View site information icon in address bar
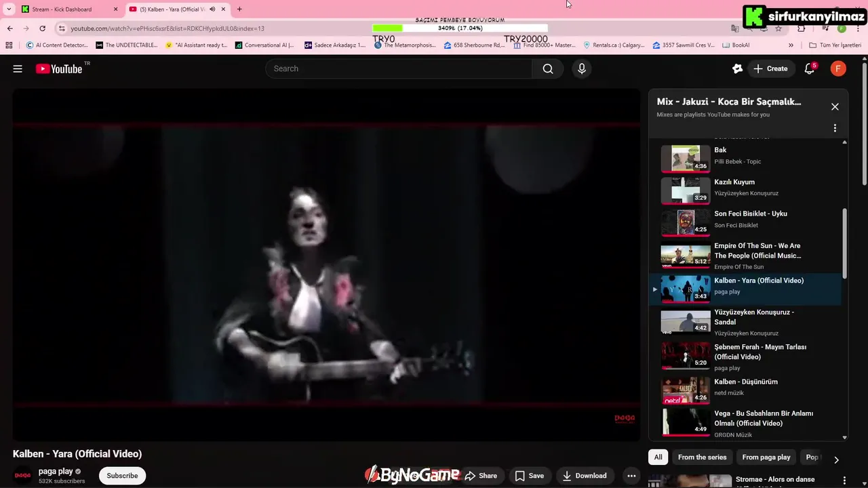The image size is (868, 488). pyautogui.click(x=62, y=28)
